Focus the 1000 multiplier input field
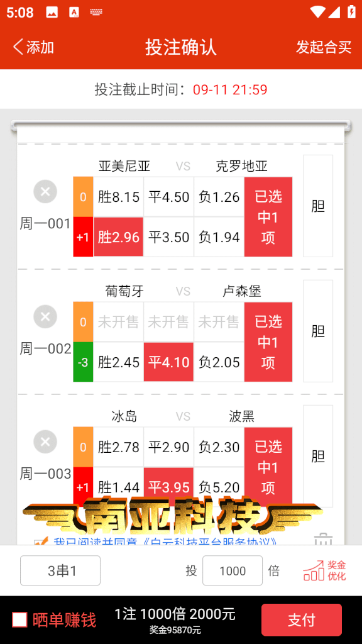 [x=233, y=570]
